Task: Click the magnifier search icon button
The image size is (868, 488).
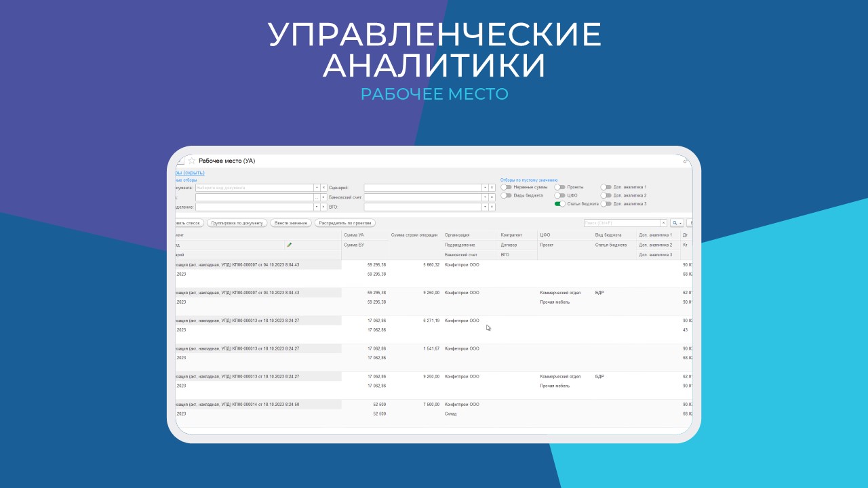Action: (x=676, y=222)
